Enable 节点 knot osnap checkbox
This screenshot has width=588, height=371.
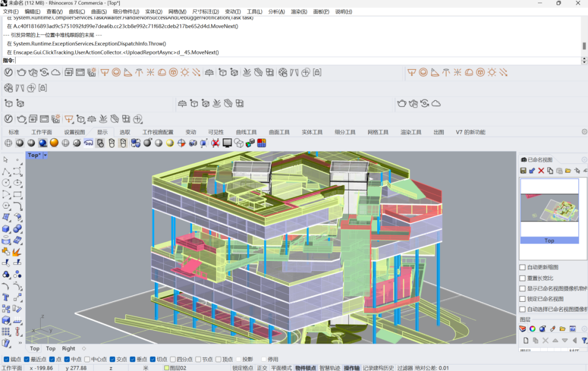pyautogui.click(x=198, y=360)
